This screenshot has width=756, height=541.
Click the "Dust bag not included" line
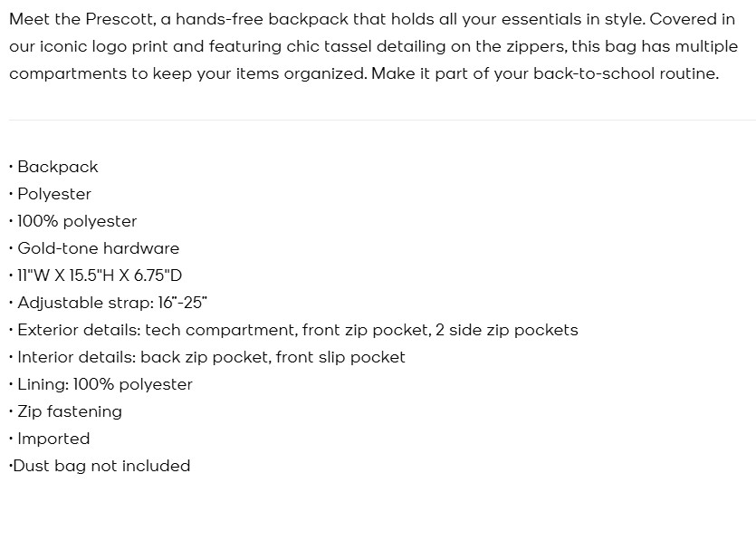(x=101, y=466)
